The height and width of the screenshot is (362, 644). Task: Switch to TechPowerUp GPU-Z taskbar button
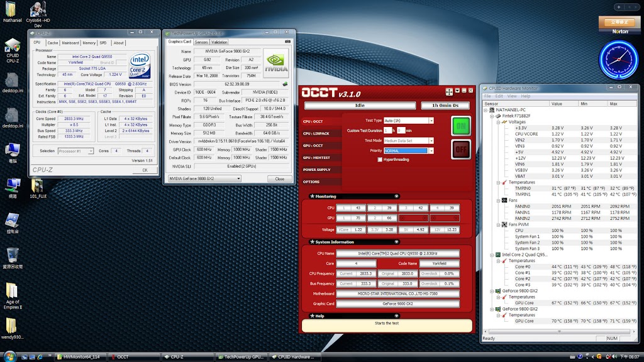[242, 357]
